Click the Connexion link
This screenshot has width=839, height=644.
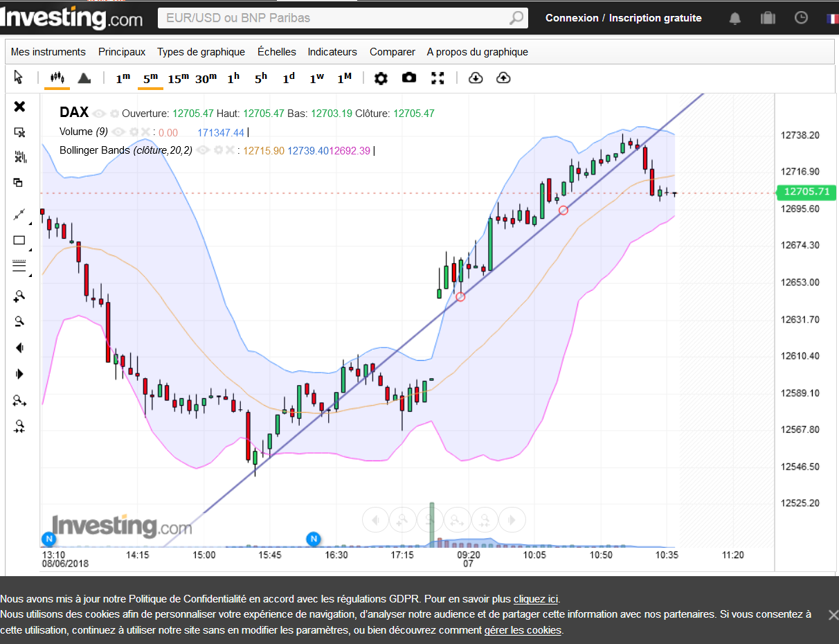coord(572,18)
